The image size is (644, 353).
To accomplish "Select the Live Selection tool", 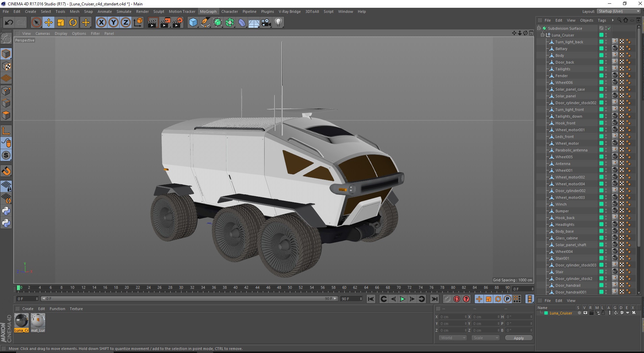I will click(36, 23).
